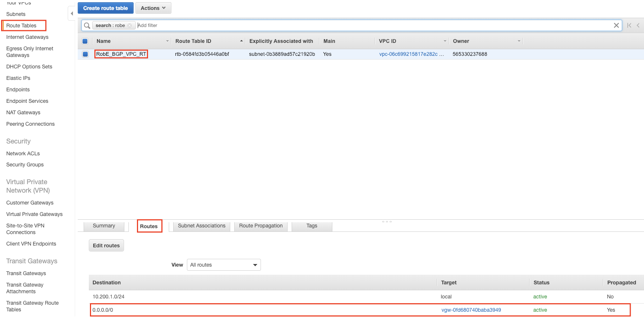Switch to the Subnet Associations tab

pos(201,226)
